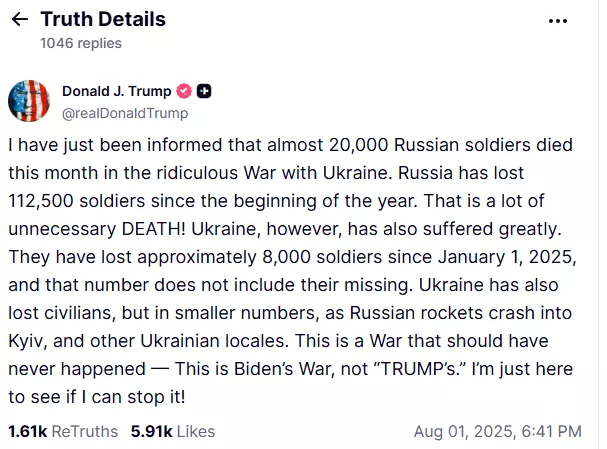View the 5.91k Likes list

coord(172,431)
